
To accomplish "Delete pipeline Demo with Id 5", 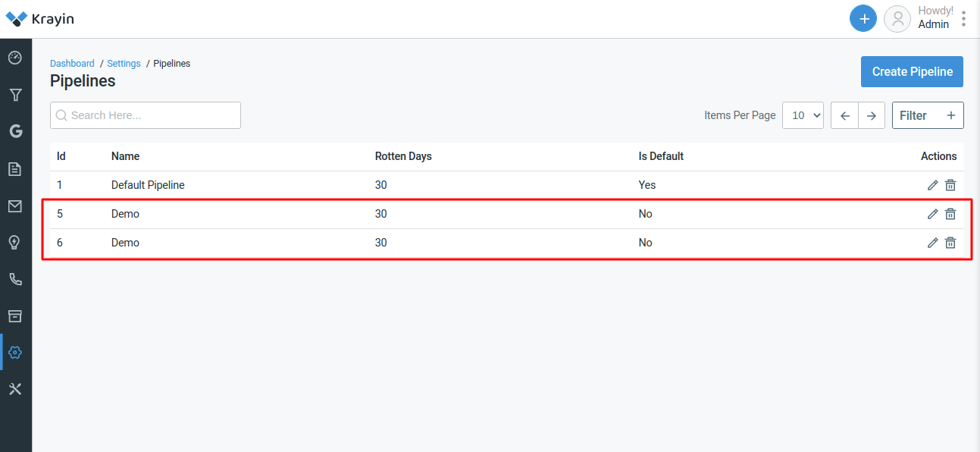I will 950,213.
